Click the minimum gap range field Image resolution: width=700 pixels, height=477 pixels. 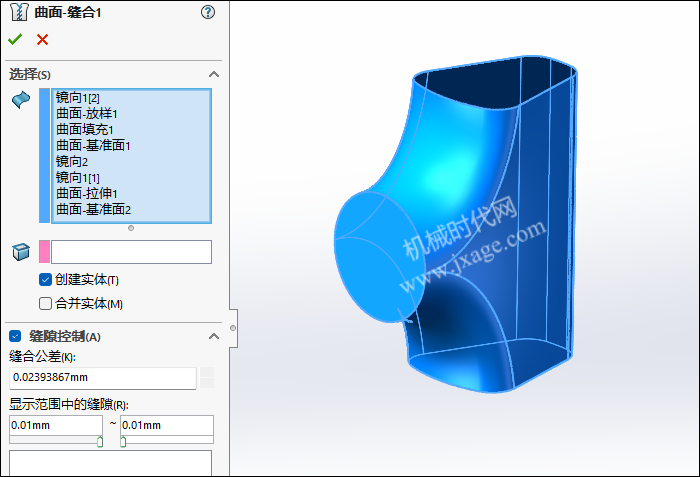(x=55, y=425)
